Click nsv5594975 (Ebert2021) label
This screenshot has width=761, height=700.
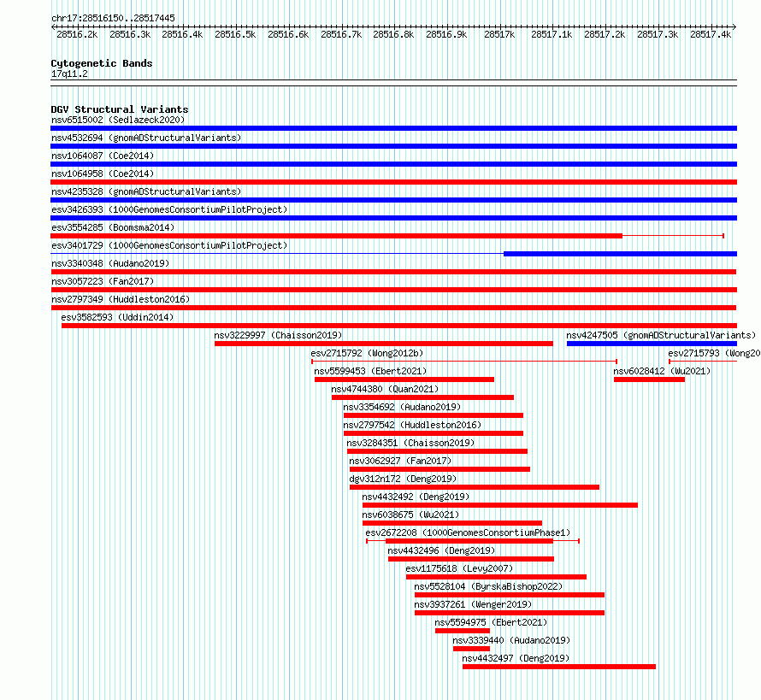click(491, 622)
